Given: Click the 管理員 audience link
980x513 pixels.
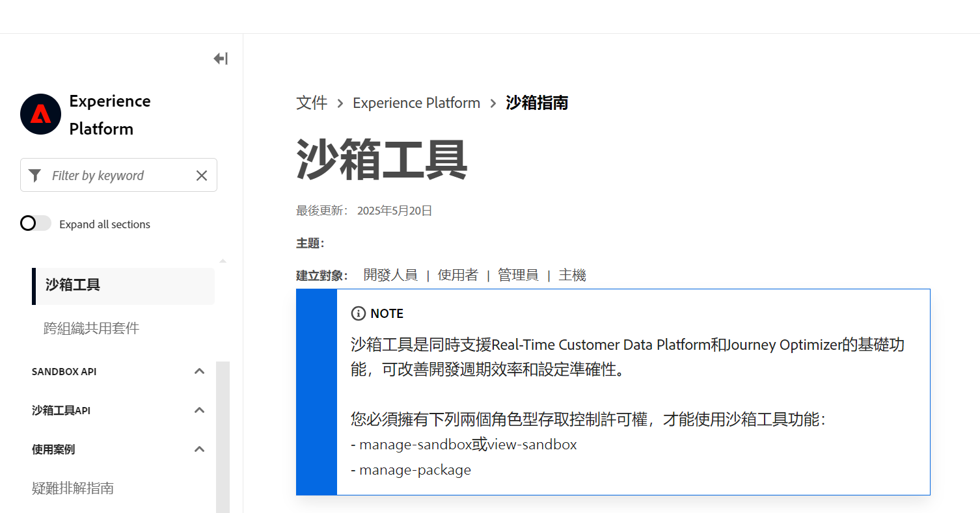Looking at the screenshot, I should [518, 275].
